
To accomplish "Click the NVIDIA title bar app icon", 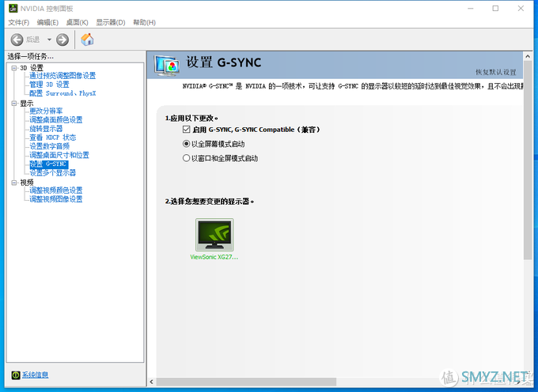I will tap(13, 8).
